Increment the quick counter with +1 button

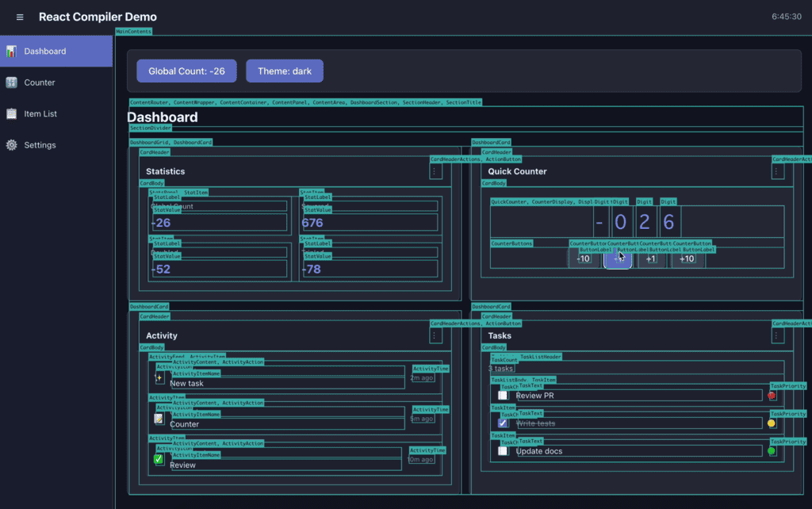coord(651,258)
